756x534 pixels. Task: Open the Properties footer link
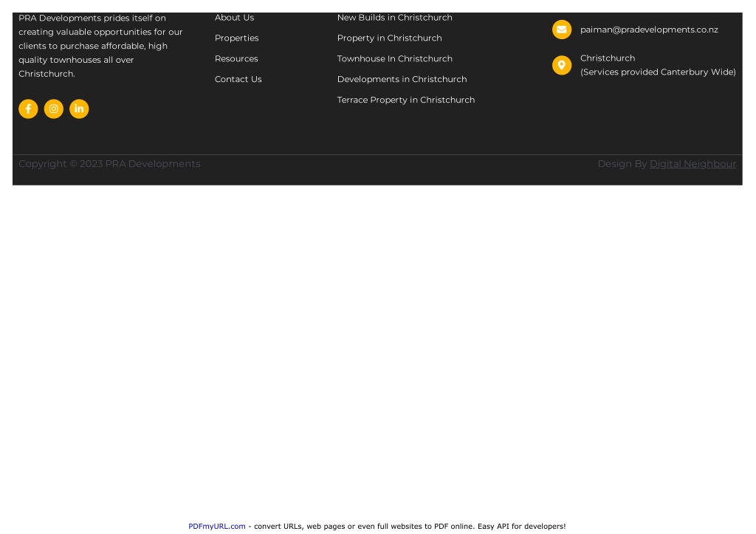click(237, 38)
